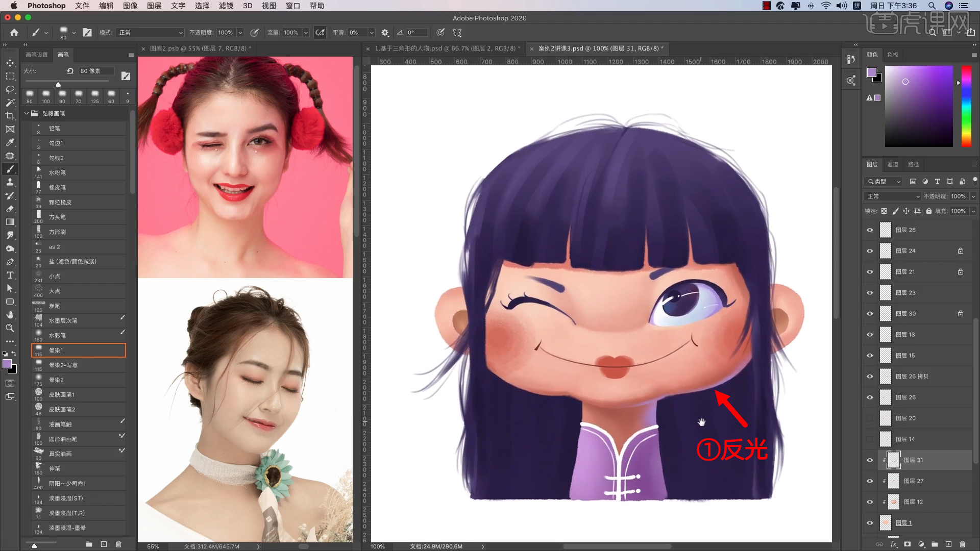Select the Zoom tool
This screenshot has width=980, height=551.
[x=10, y=328]
